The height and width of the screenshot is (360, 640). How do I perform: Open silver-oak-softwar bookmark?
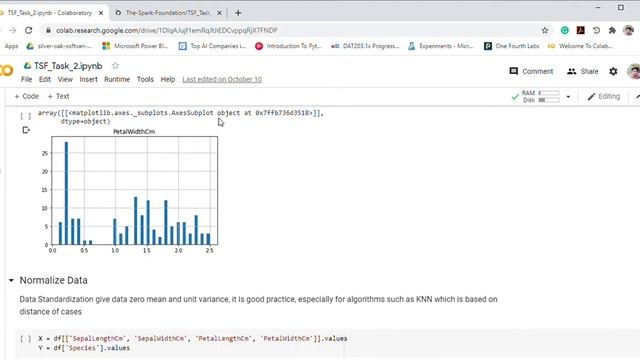[x=59, y=46]
